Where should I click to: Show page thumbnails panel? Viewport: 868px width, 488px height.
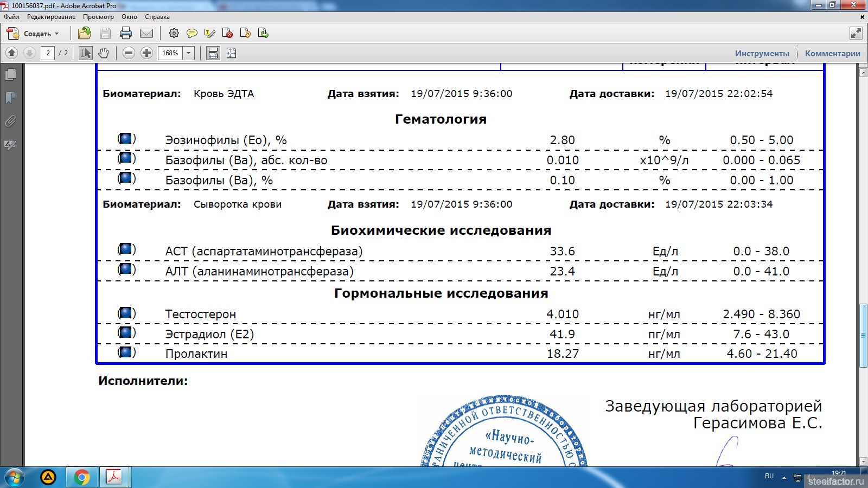[x=10, y=74]
